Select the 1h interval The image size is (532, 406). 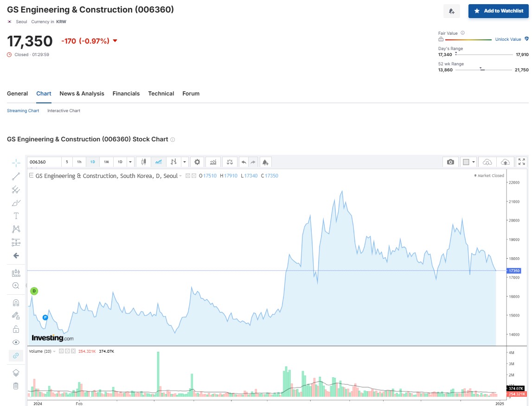pyautogui.click(x=79, y=162)
